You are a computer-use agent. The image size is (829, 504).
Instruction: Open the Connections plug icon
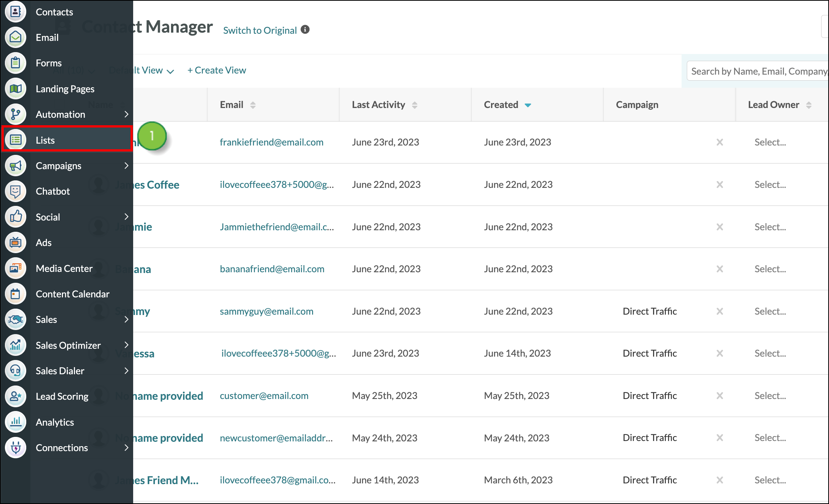click(x=15, y=448)
